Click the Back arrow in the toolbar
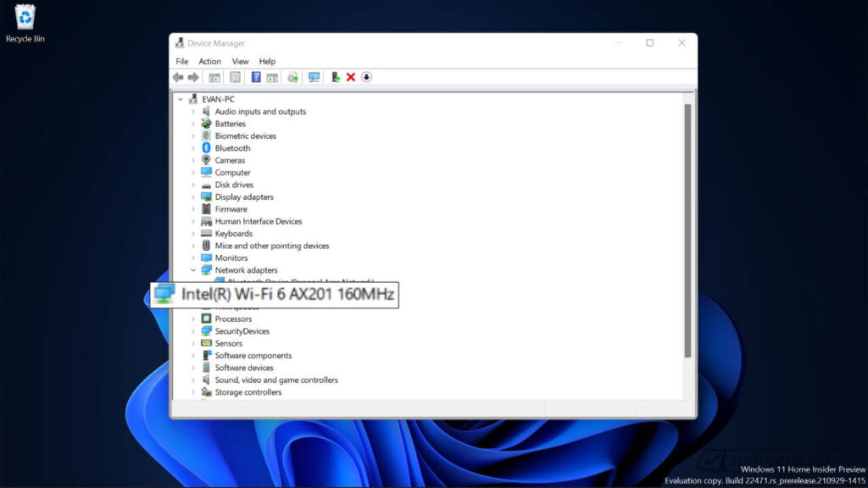868x488 pixels. pos(178,77)
